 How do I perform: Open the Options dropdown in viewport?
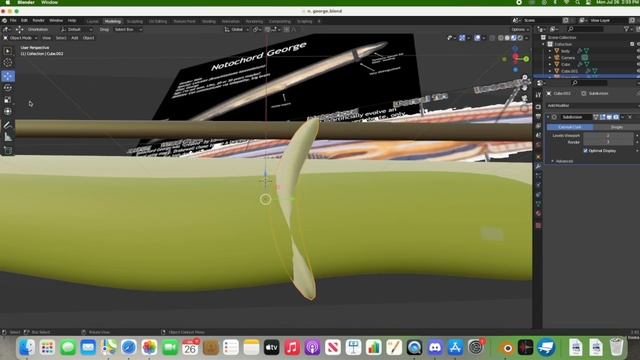[x=520, y=29]
